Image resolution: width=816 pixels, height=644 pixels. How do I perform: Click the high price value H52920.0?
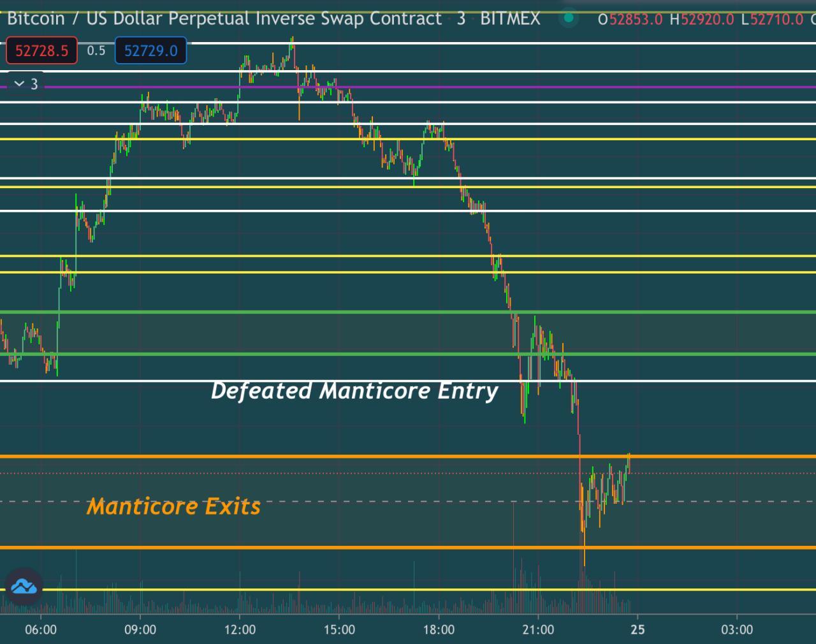point(702,19)
